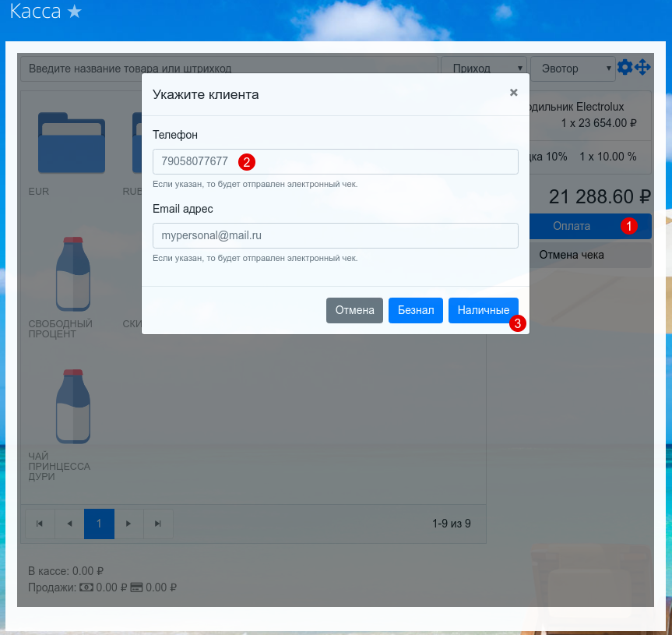Viewport: 672px width, 635px height.
Task: Pay with Наличные cash button
Action: [483, 310]
